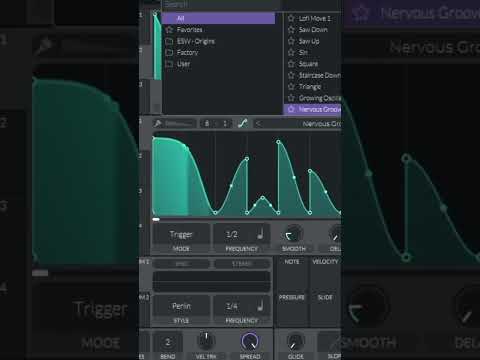Image resolution: width=480 pixels, height=360 pixels.
Task: Load the Square preset
Action: [308, 64]
